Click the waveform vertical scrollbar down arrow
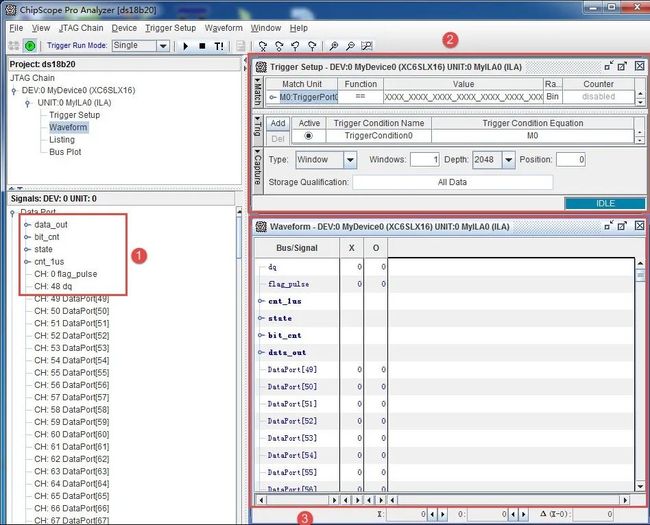Screen dimensions: 650x525 pos(640,486)
